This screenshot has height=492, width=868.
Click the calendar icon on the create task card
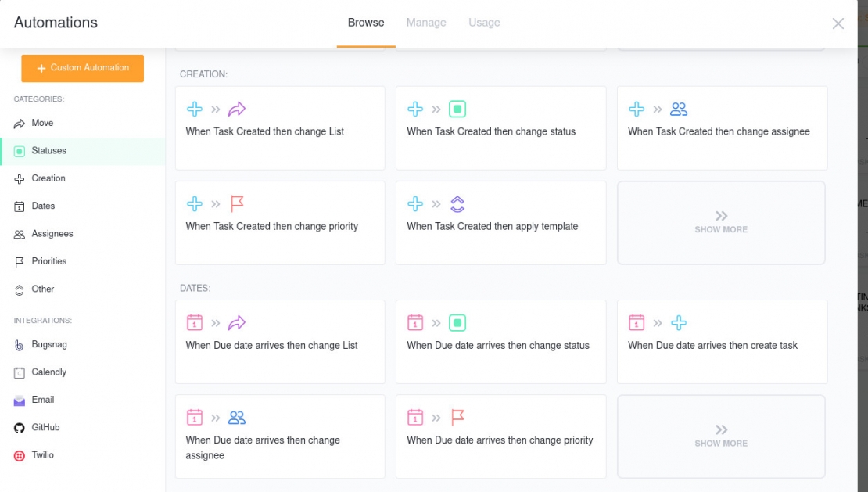636,321
